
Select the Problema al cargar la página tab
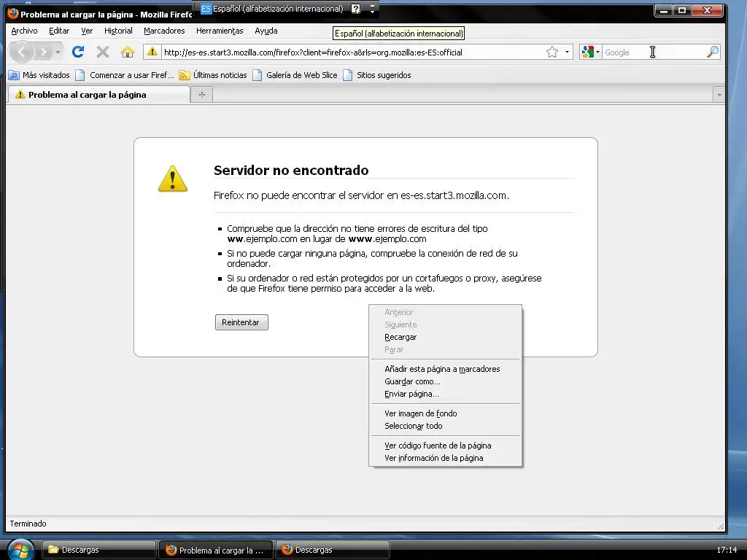(x=98, y=94)
